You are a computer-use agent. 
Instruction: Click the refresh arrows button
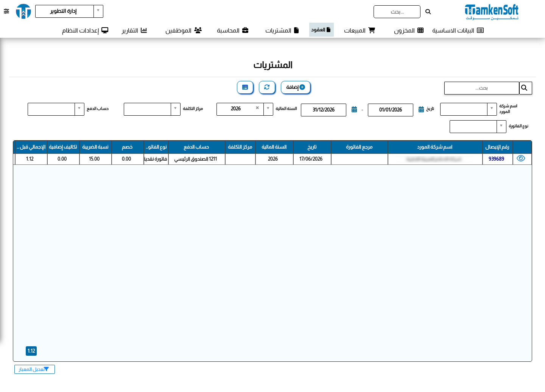267,87
